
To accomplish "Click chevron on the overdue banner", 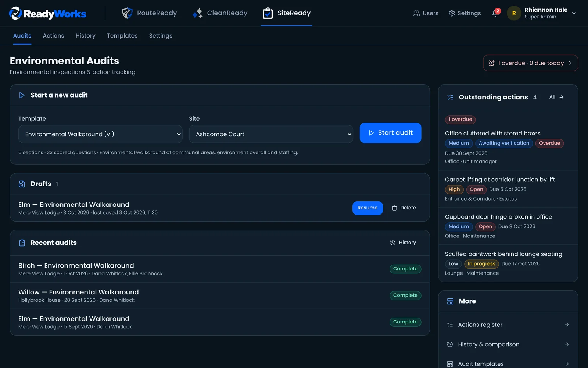I will tap(570, 63).
